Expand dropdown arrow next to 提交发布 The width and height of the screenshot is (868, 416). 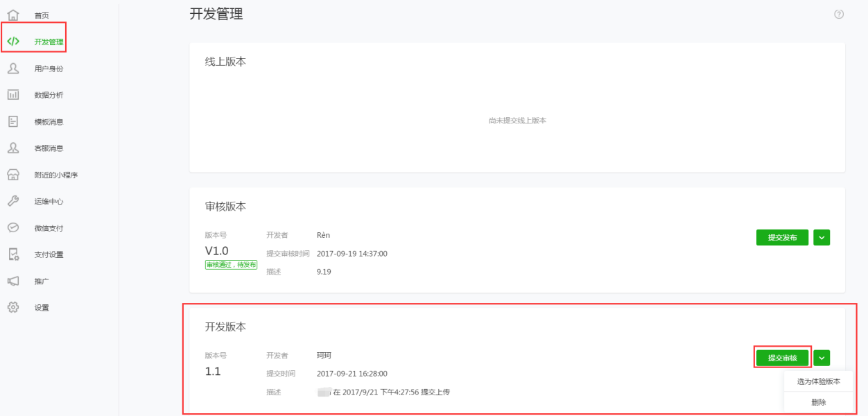(822, 238)
